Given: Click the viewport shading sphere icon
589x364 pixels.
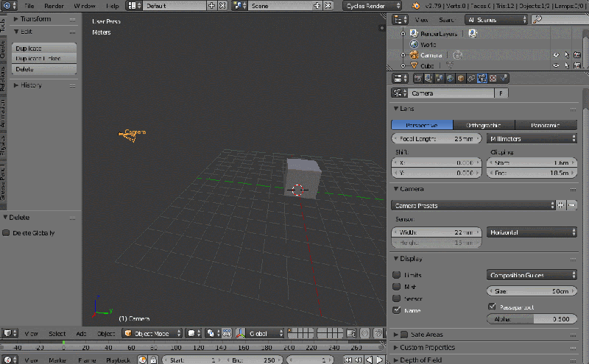Looking at the screenshot, I should (x=194, y=333).
